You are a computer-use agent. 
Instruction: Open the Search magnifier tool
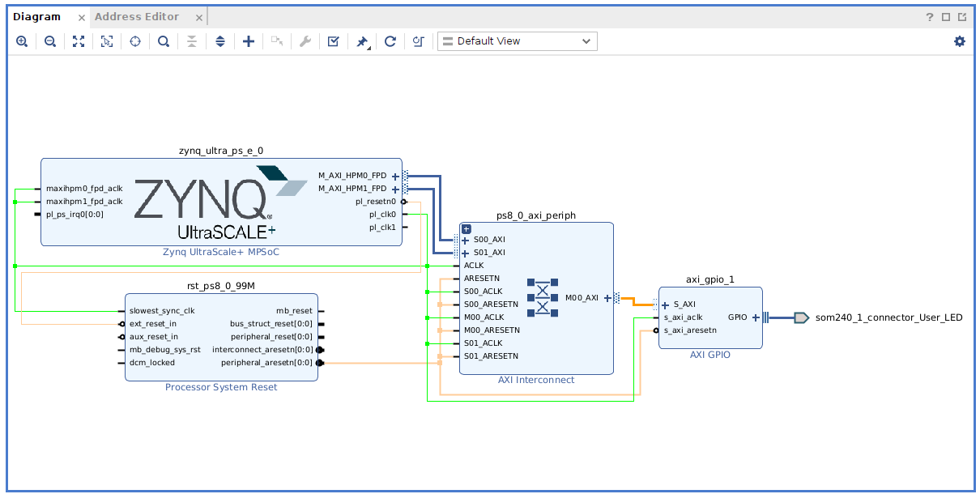pos(164,41)
